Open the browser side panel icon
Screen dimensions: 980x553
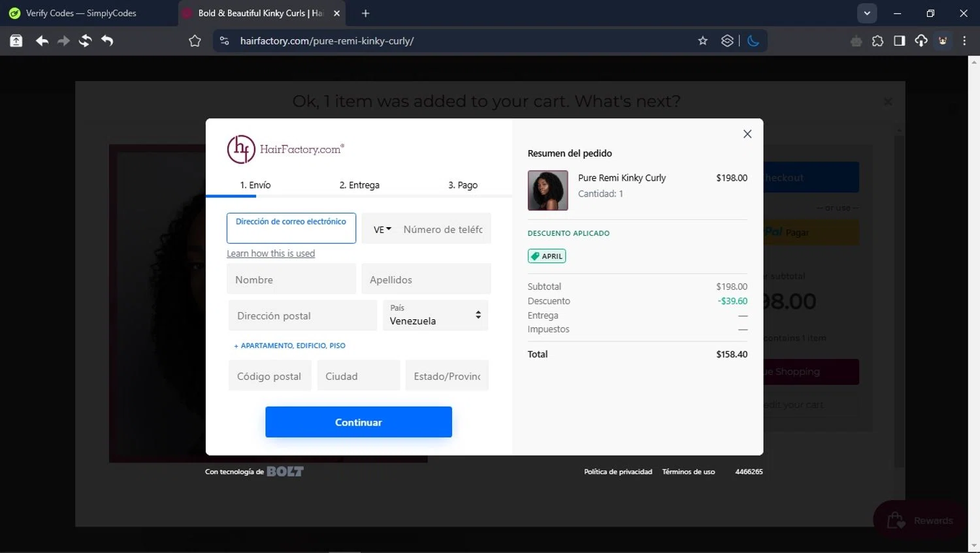pyautogui.click(x=900, y=41)
